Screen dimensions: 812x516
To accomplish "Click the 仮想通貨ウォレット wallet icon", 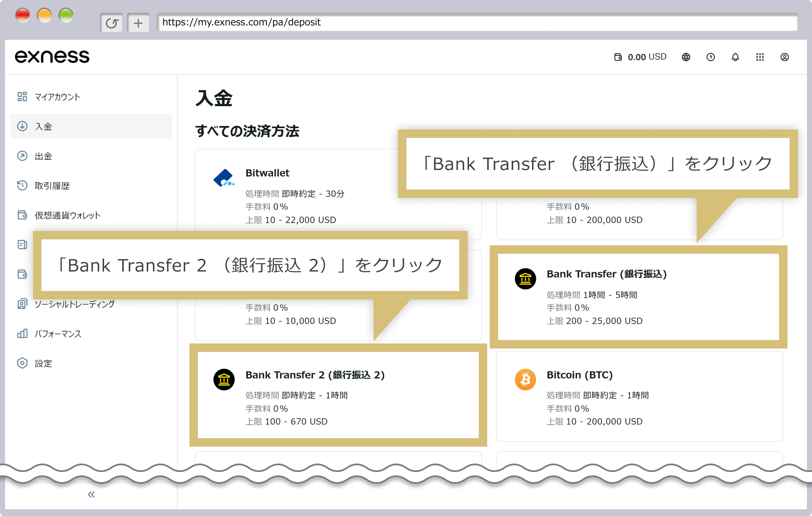I will pyautogui.click(x=22, y=215).
